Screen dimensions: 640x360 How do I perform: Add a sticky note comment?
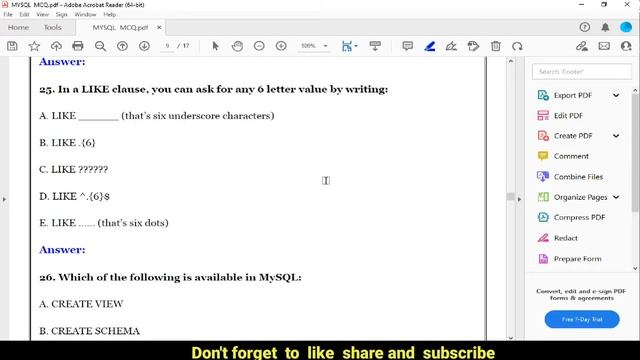[x=407, y=46]
